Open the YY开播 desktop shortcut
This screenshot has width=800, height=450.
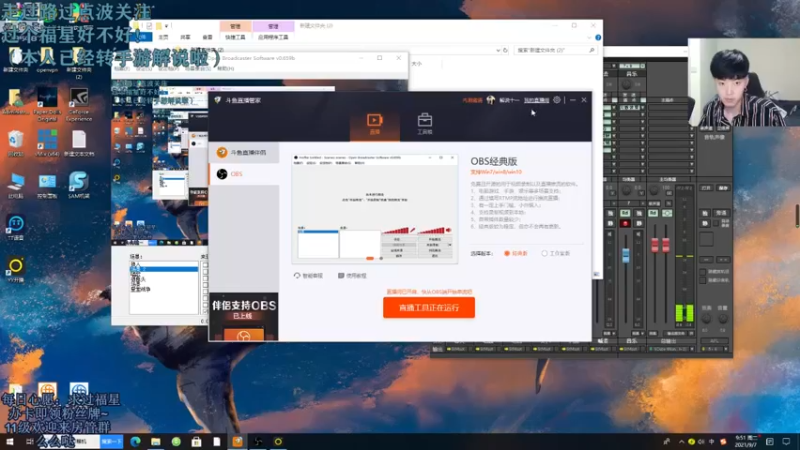(x=16, y=270)
